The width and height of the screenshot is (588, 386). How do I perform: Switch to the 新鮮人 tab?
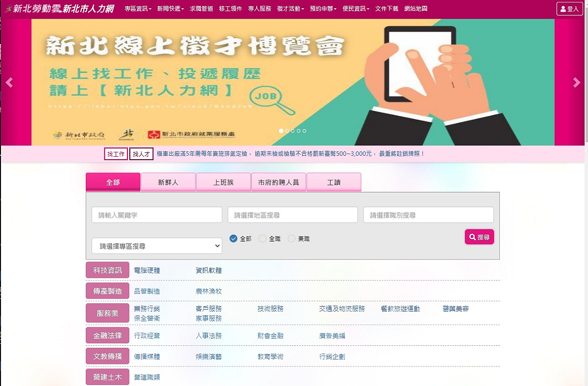coord(168,182)
